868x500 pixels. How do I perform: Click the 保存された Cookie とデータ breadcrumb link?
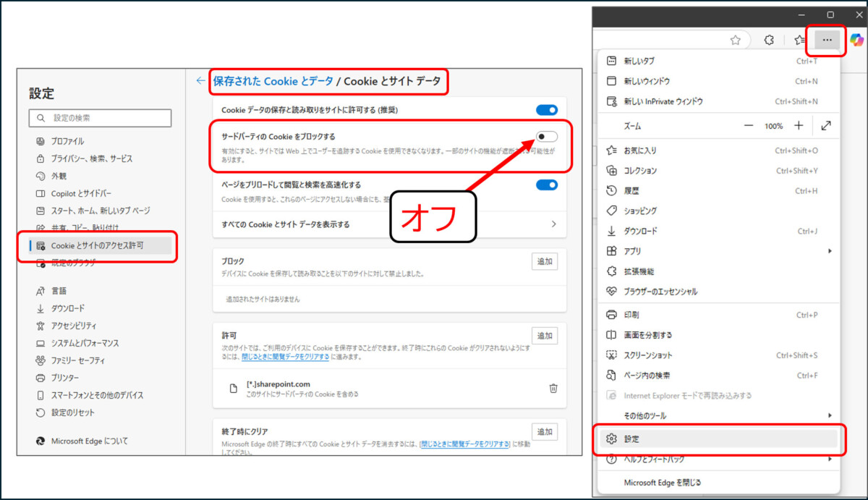(273, 81)
